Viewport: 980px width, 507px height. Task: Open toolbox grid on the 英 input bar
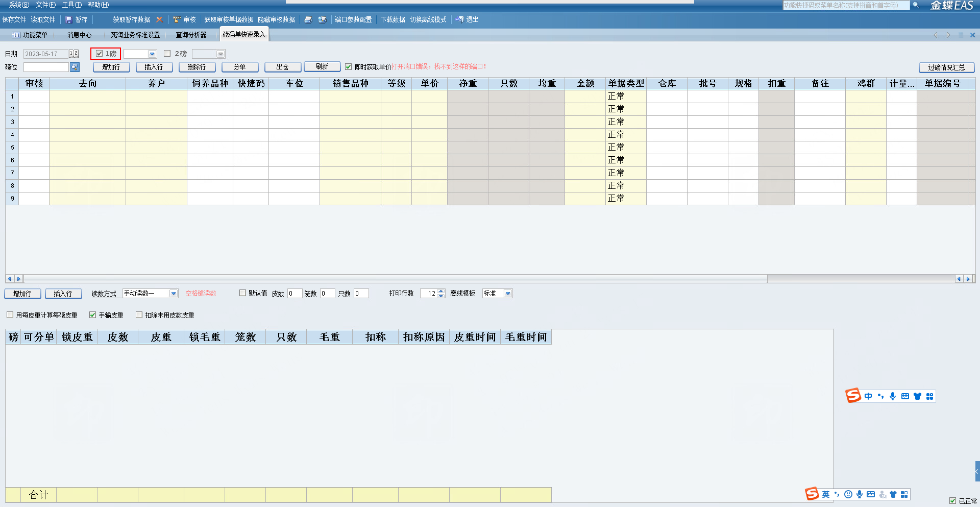pyautogui.click(x=904, y=494)
